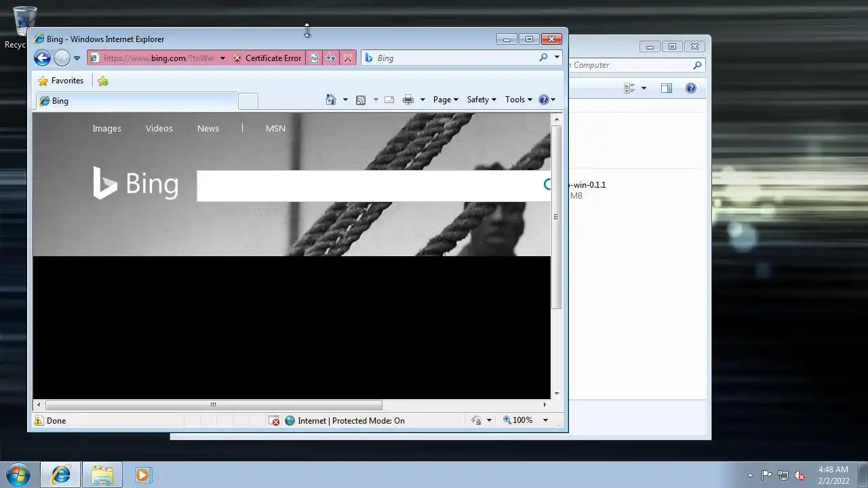
Task: Click the scroll down arrow in IE
Action: (557, 393)
